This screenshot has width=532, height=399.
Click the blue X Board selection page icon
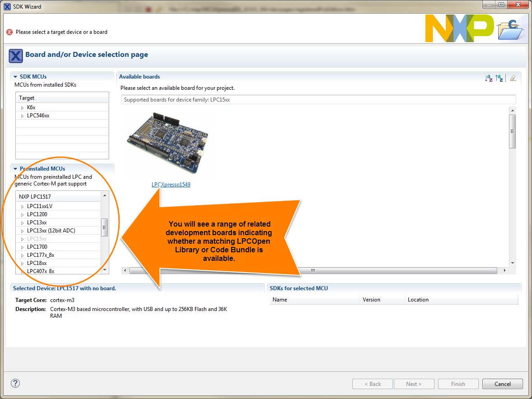16,56
